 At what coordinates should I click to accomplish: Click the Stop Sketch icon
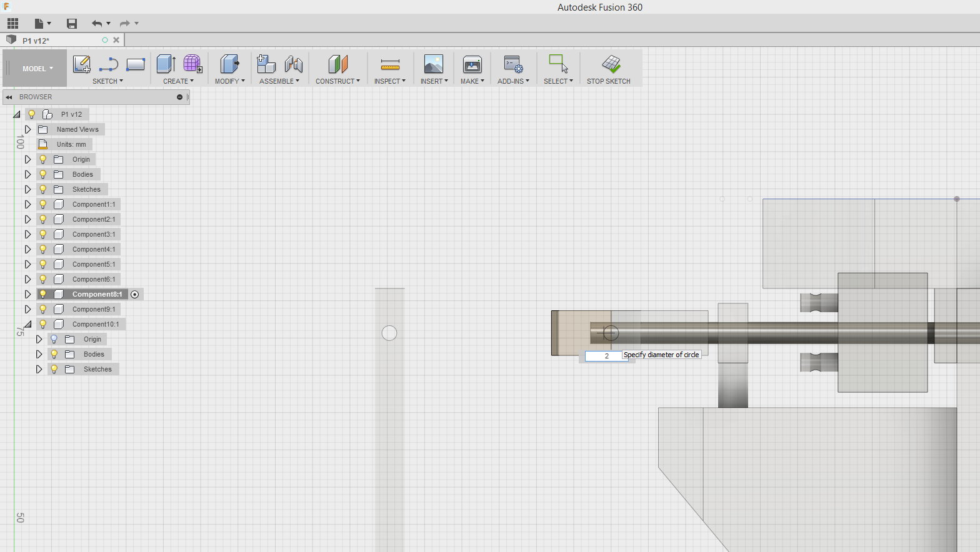[611, 64]
